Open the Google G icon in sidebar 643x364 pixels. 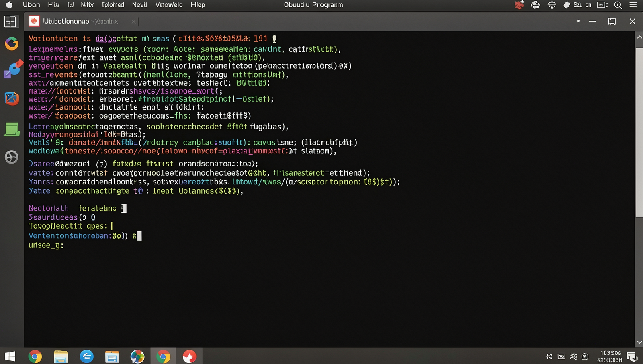12,43
